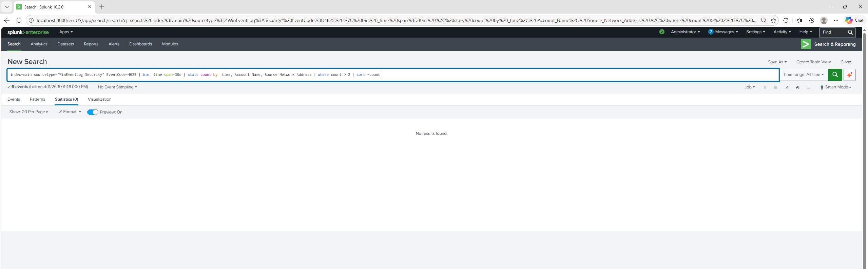868x269 pixels.
Task: Open the Apps dropdown
Action: (x=66, y=32)
